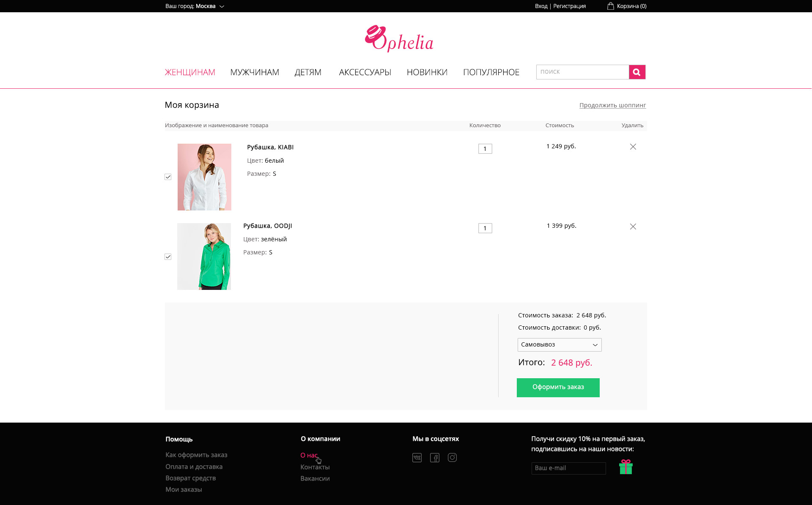The height and width of the screenshot is (505, 812).
Task: Click the quantity field of the KIABI shirt
Action: (x=485, y=149)
